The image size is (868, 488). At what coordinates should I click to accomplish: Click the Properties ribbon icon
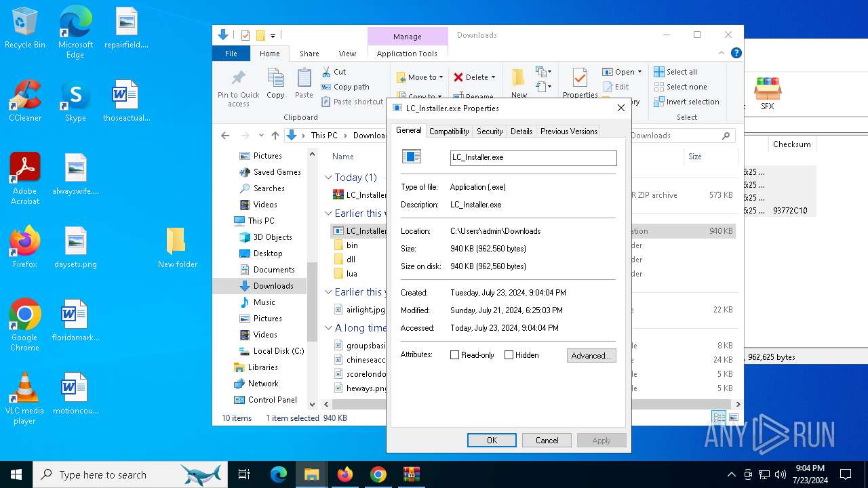tap(580, 84)
